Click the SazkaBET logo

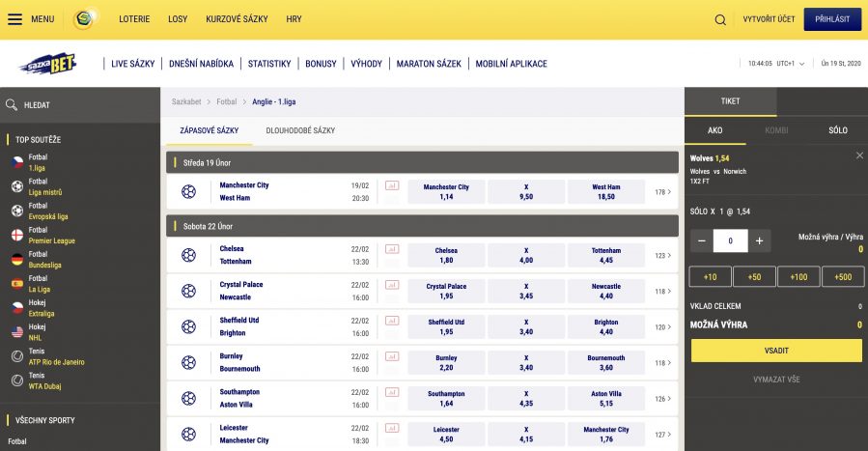click(47, 64)
